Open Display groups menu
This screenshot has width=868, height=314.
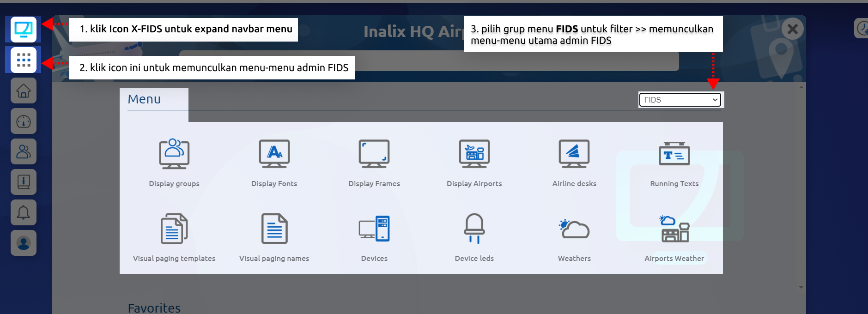pyautogui.click(x=174, y=163)
